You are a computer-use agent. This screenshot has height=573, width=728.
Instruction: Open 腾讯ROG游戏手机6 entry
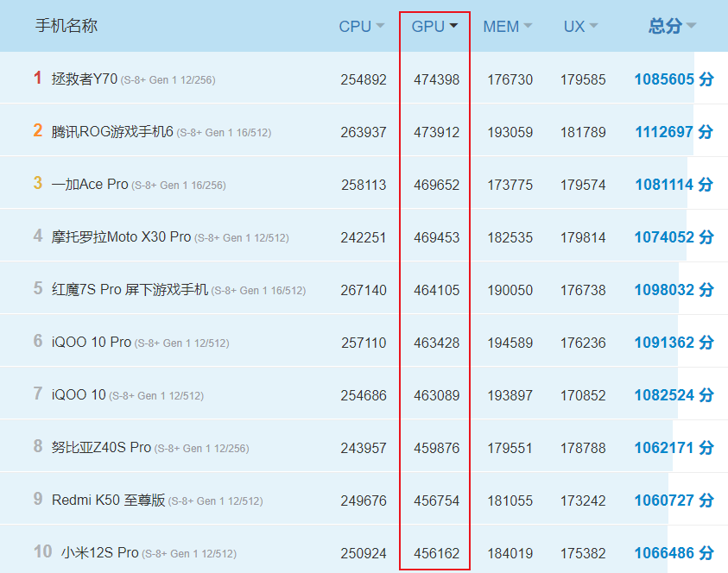tap(112, 132)
